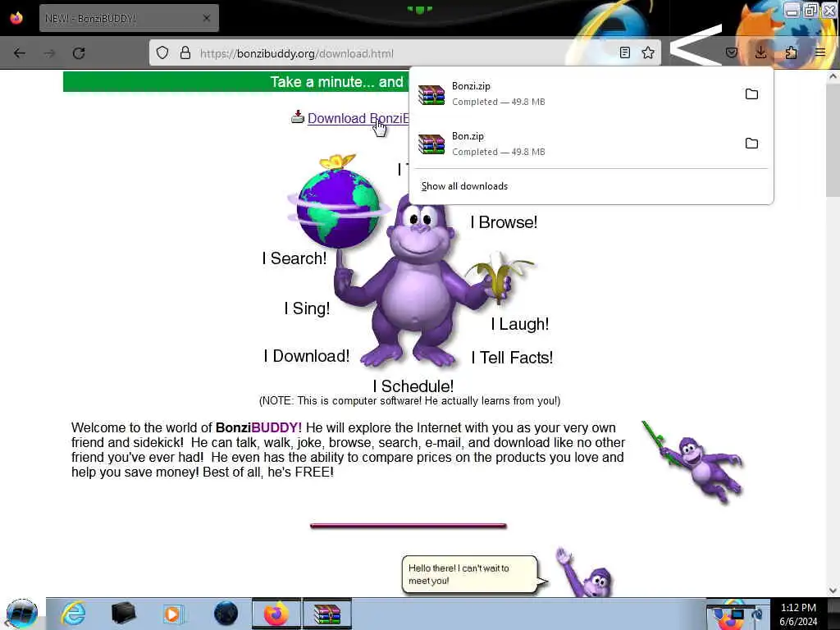Click the Firefox logo at tab bar left
840x630 pixels.
click(16, 18)
